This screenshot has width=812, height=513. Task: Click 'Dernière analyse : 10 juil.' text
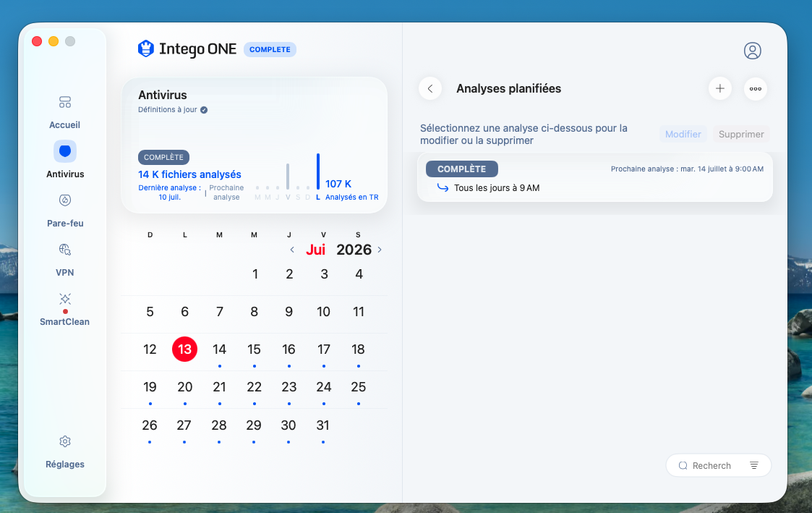coord(170,192)
